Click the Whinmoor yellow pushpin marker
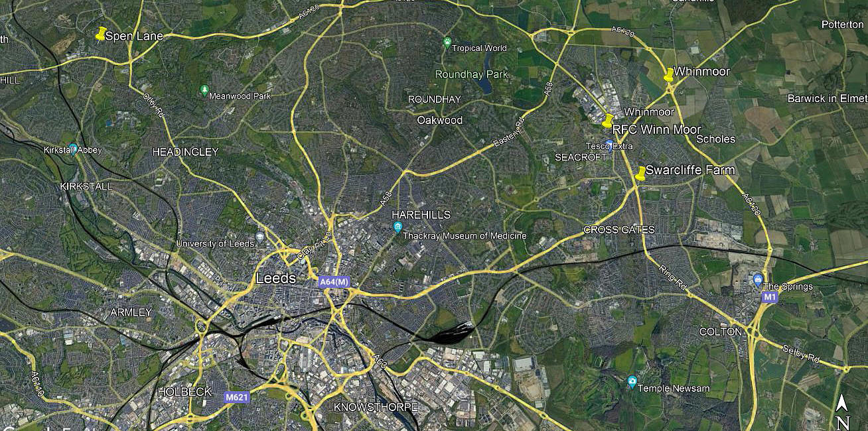The width and height of the screenshot is (868, 431). (x=669, y=74)
